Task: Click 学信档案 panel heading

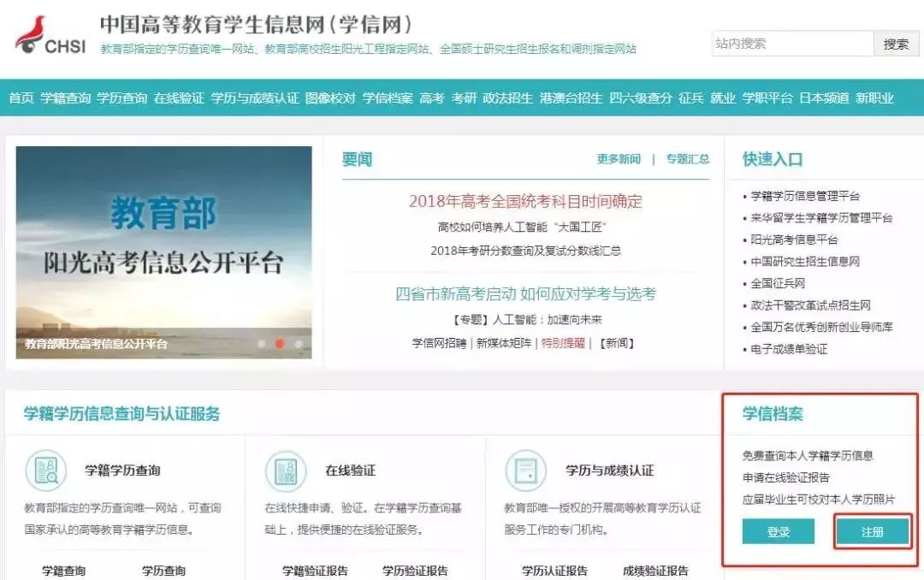Action: click(773, 414)
